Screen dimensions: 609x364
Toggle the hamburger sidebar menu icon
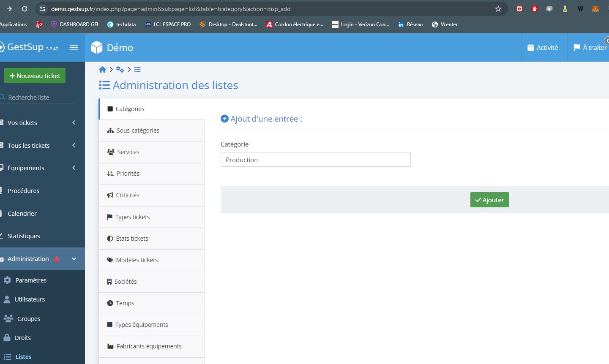point(74,48)
